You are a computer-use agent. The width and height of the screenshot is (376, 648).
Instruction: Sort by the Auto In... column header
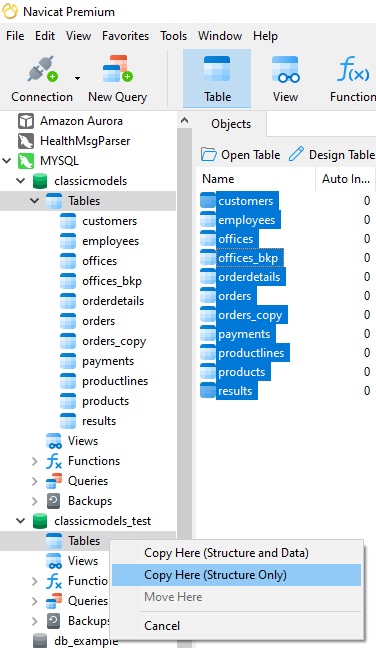(x=346, y=179)
